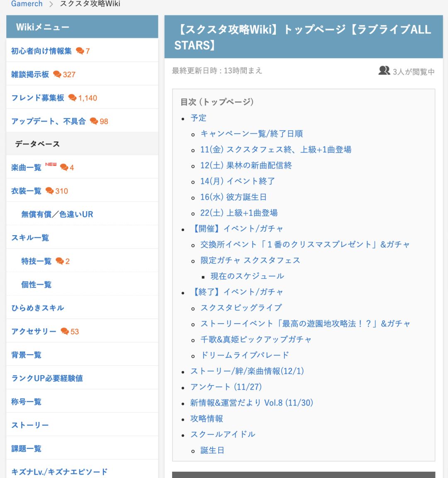Jump to 現在のスケジュール subsection
Viewport: 448px width, 478px height.
tap(247, 276)
